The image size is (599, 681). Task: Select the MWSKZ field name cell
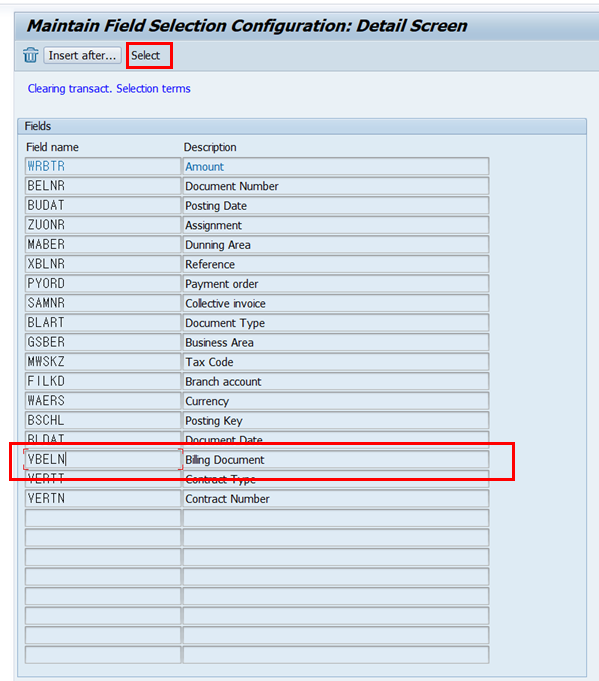pyautogui.click(x=103, y=362)
